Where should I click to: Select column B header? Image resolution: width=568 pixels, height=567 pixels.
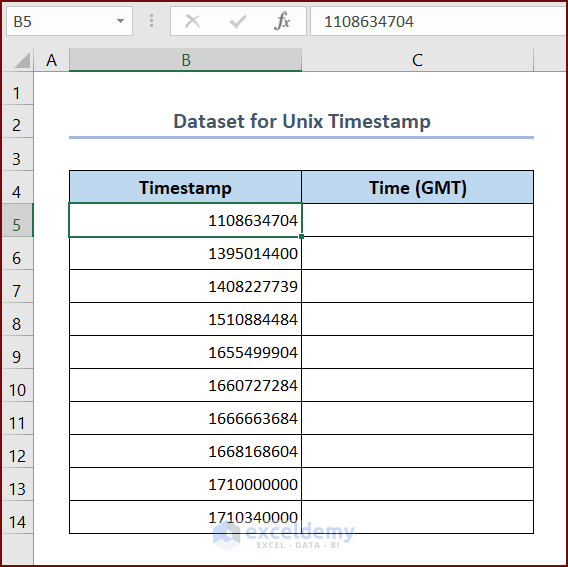pos(185,60)
